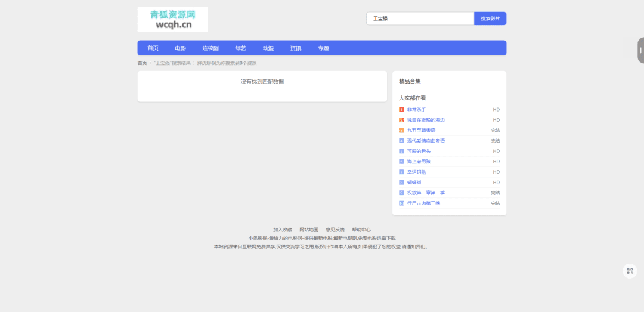Click the 加入收藏 footer link
The width and height of the screenshot is (644, 312).
click(x=283, y=230)
